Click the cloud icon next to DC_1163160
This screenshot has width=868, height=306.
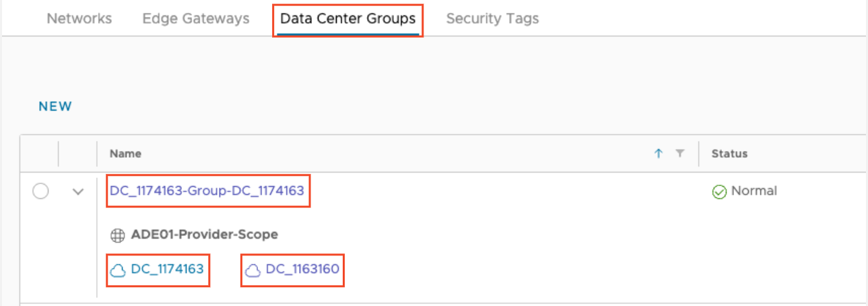tap(253, 270)
